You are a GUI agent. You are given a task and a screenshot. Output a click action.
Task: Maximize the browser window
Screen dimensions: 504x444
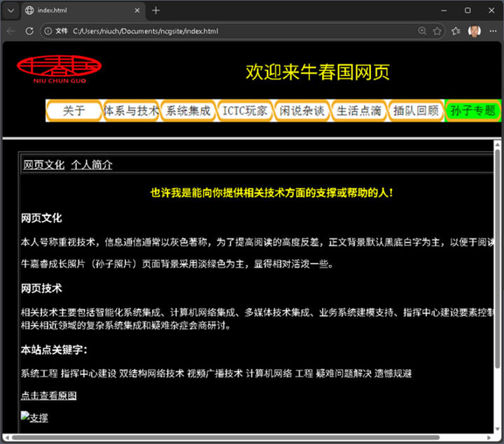[468, 10]
